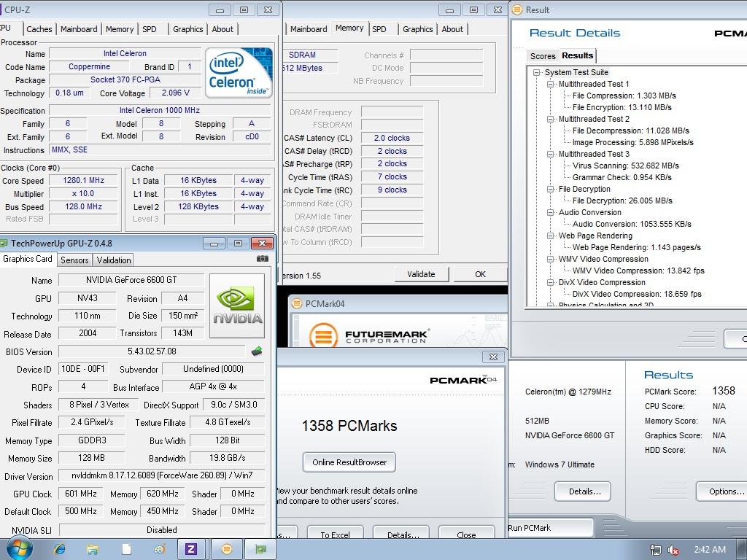Click the PCMark04 window title icon

coord(297,303)
